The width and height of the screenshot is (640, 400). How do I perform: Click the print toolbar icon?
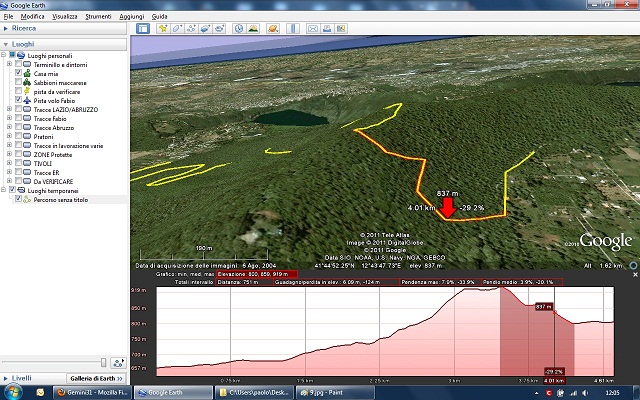tap(327, 28)
